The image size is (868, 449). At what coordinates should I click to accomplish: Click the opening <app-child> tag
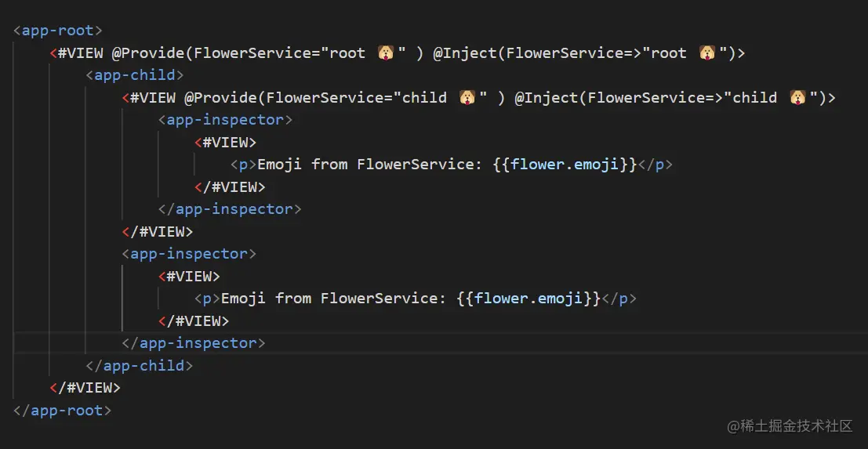point(135,75)
